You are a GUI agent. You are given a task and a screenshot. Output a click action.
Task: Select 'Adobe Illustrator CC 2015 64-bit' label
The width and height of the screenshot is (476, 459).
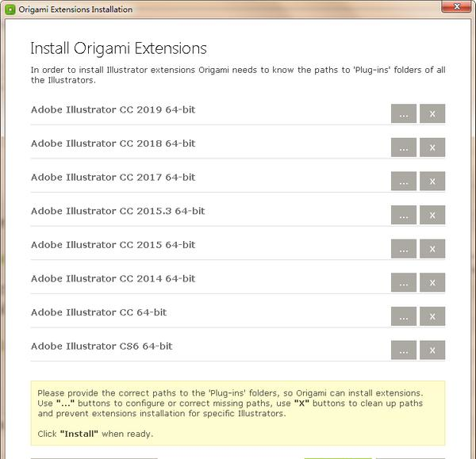pos(113,244)
